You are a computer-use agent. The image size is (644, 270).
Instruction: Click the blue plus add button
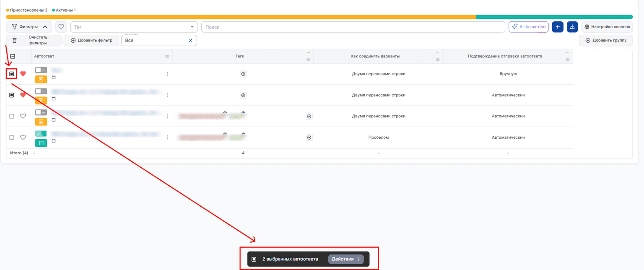tap(558, 27)
